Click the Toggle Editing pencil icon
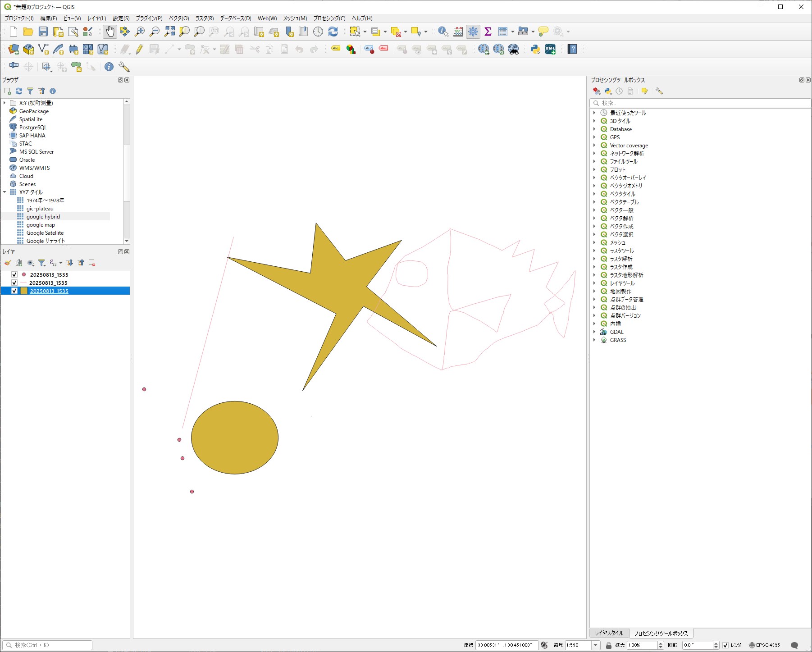Screen dimensions: 812x652 [x=139, y=49]
